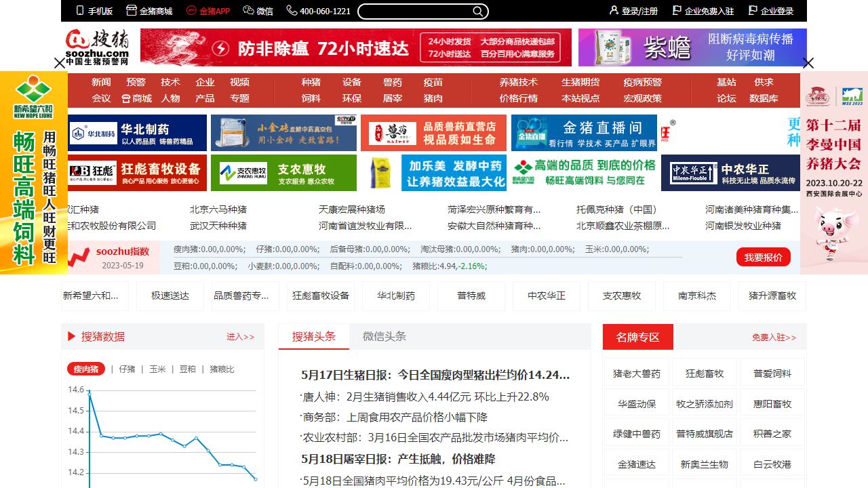The height and width of the screenshot is (488, 868).
Task: Open 北京六马种猪 company link
Action: coord(218,209)
